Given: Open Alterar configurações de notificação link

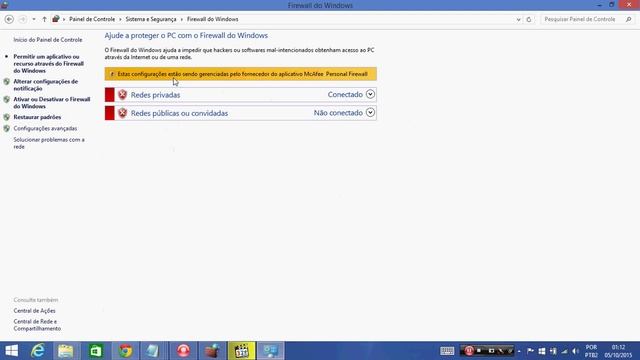Looking at the screenshot, I should click(x=46, y=85).
